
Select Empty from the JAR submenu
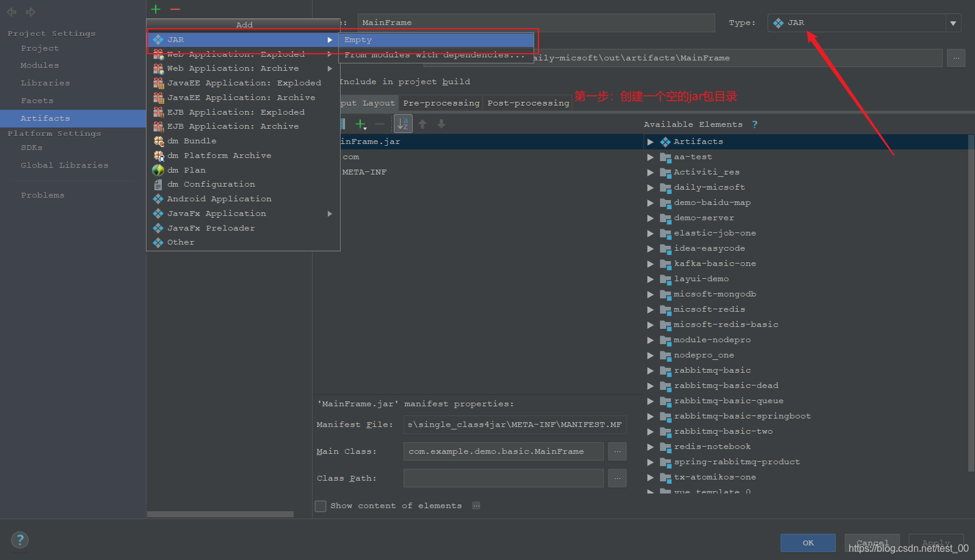click(436, 40)
